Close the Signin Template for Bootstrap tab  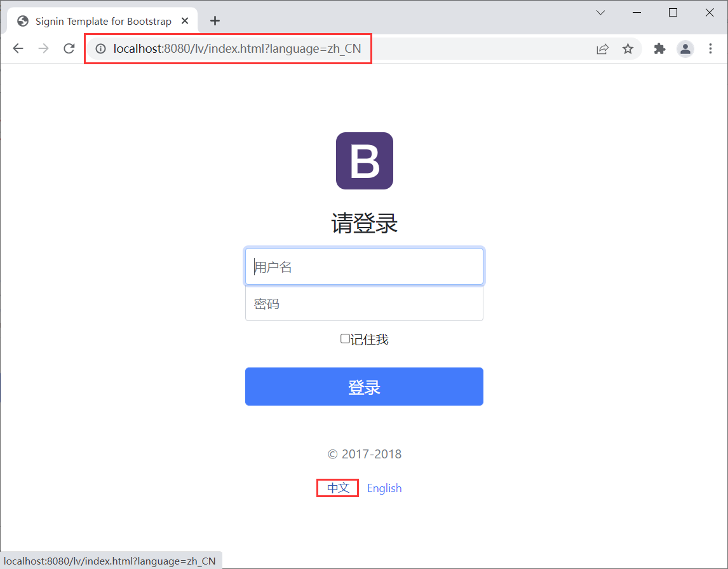click(x=185, y=21)
